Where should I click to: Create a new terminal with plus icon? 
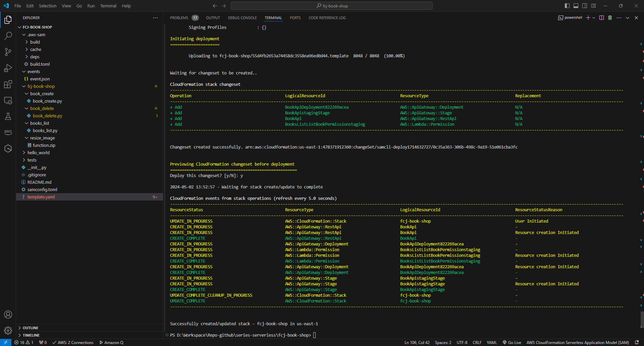click(588, 18)
